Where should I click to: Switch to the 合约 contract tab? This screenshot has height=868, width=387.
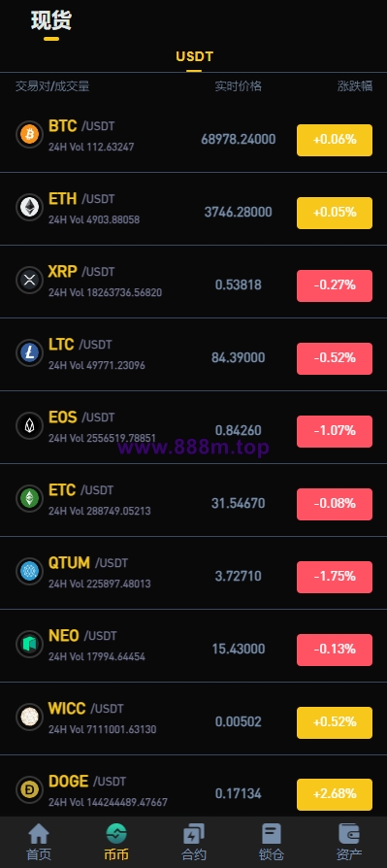[194, 842]
